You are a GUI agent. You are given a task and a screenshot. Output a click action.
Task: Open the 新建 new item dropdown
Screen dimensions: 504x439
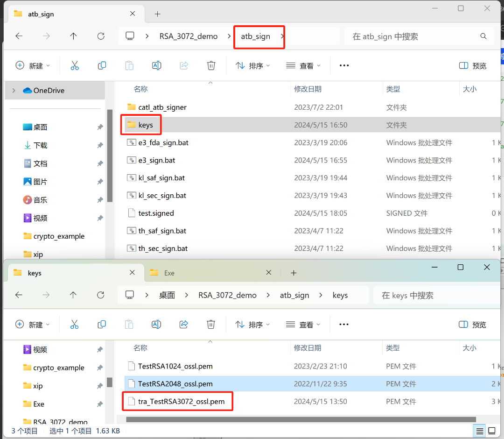(33, 65)
